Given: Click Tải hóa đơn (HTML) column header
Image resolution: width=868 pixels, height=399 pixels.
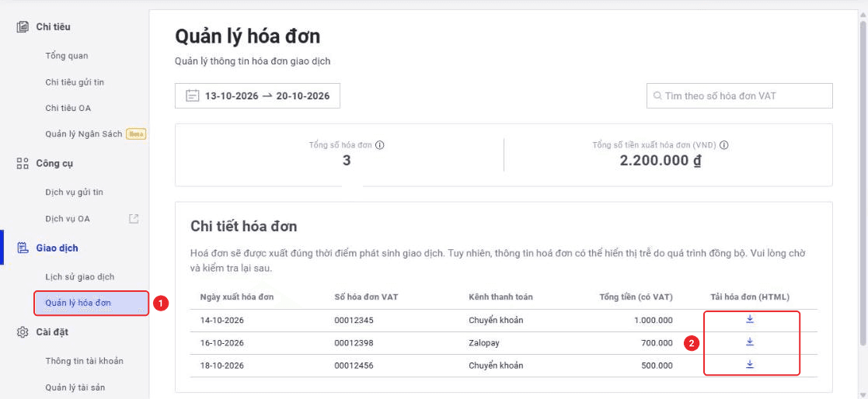Looking at the screenshot, I should 750,297.
